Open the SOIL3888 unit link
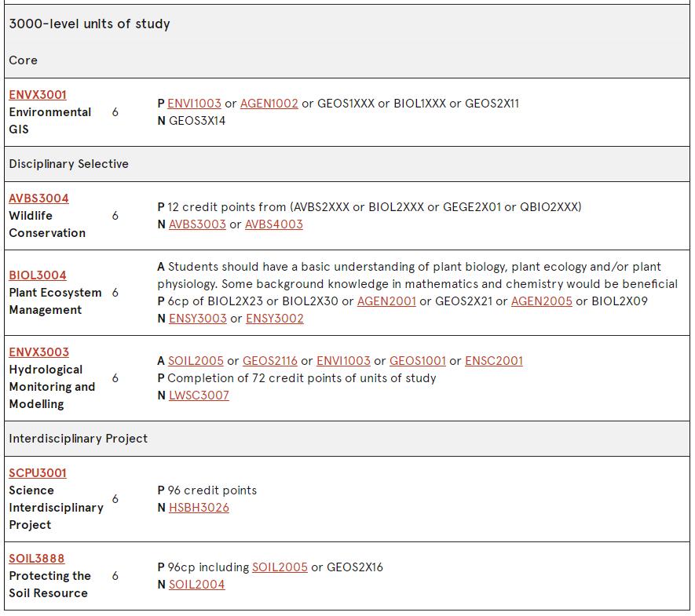Viewport: 695px width, 616px height. [x=37, y=559]
